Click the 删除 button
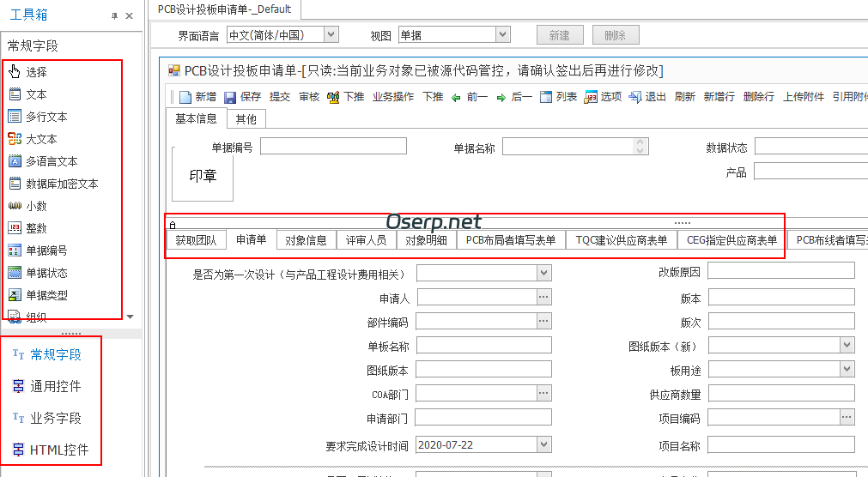Screen dimensions: 868x477 [616, 35]
